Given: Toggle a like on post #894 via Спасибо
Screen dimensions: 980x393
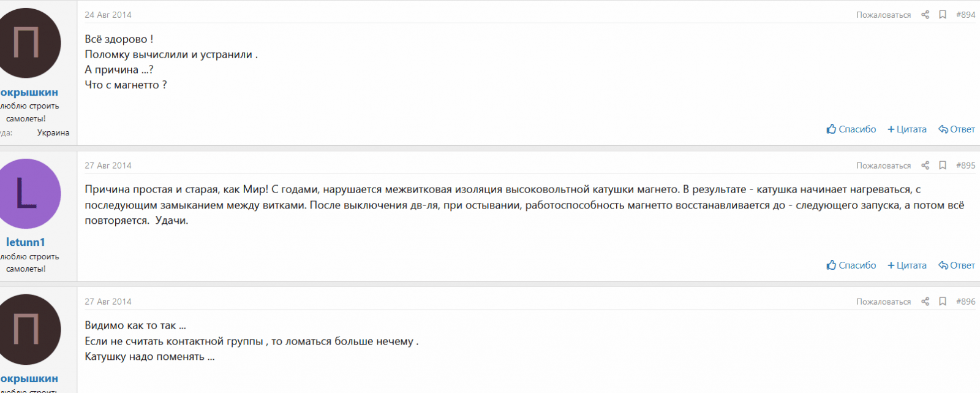Looking at the screenshot, I should [856, 129].
